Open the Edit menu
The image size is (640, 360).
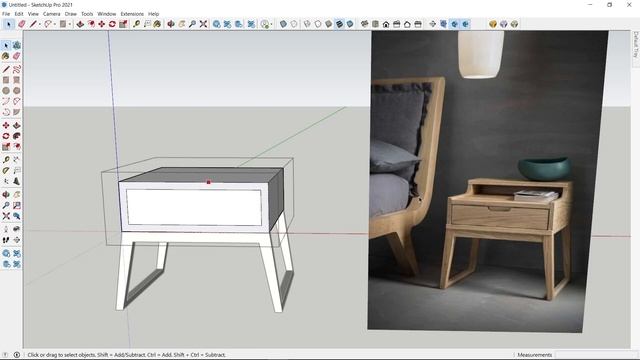(x=19, y=14)
